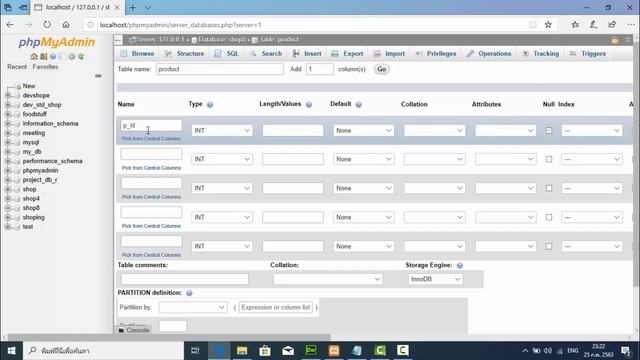The width and height of the screenshot is (640, 360).
Task: Open Attributes dropdown in the p_id row
Action: pos(505,131)
